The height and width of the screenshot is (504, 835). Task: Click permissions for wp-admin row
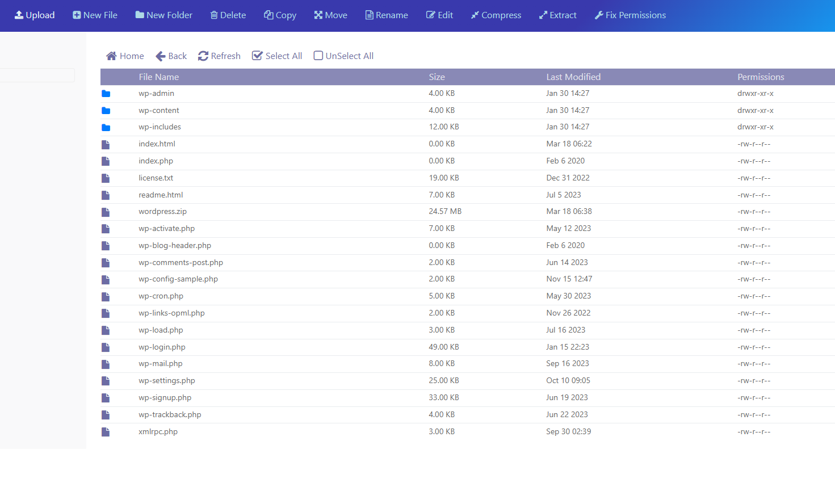[x=756, y=93]
